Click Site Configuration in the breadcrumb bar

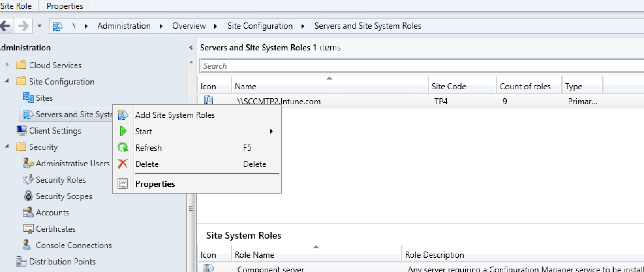pyautogui.click(x=260, y=26)
